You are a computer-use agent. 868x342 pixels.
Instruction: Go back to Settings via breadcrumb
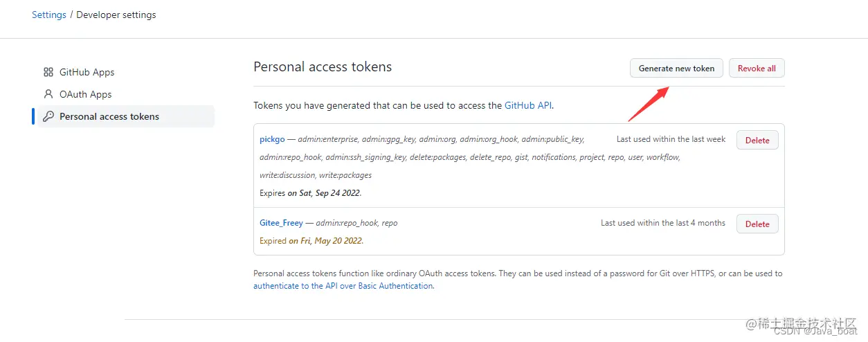[x=49, y=15]
